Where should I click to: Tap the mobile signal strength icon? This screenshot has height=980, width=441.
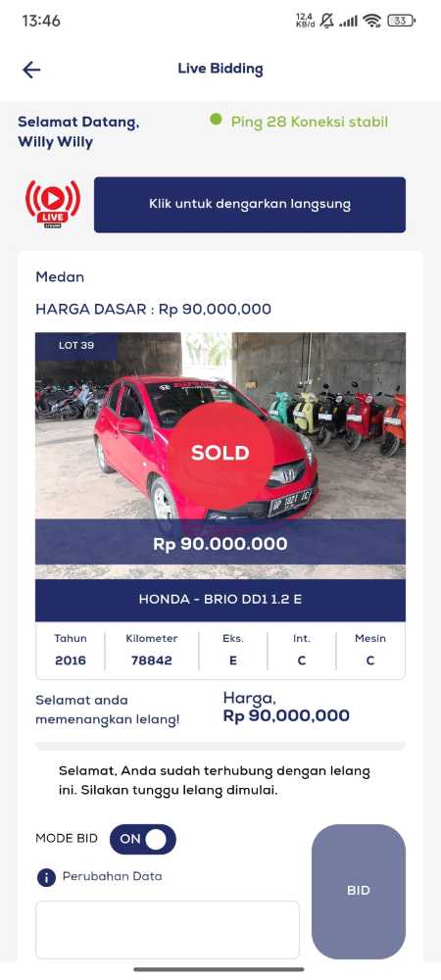(x=349, y=22)
